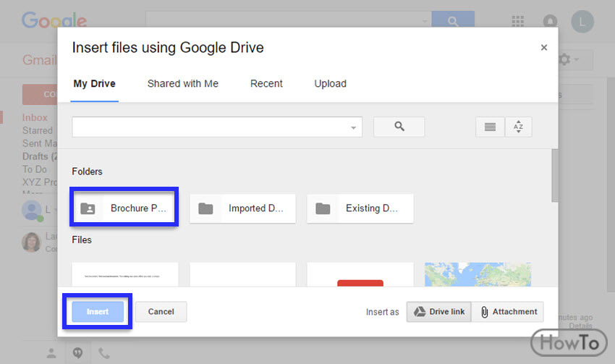Image resolution: width=615 pixels, height=364 pixels.
Task: Open Gmail main search field
Action: 288,20
